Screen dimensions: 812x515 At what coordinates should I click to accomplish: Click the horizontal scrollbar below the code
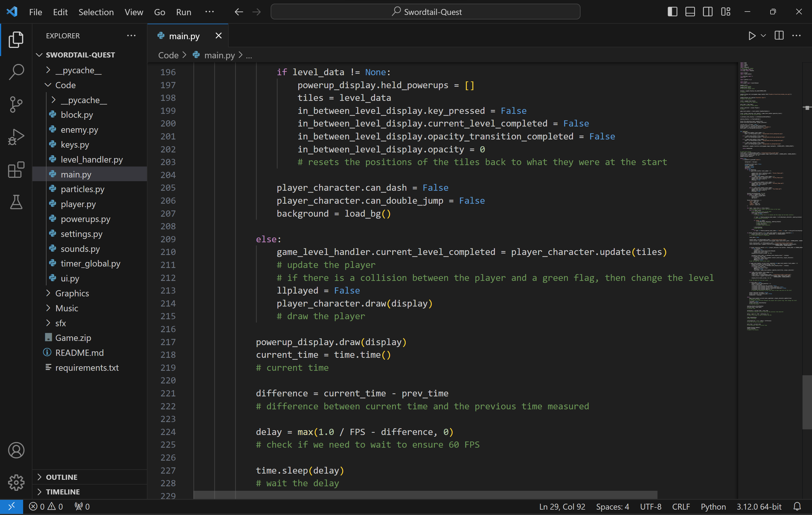(425, 495)
